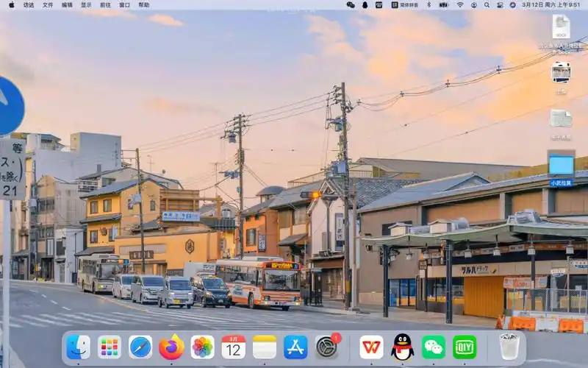Open the 前往 (Go) menu
This screenshot has width=588, height=368.
click(x=105, y=4)
